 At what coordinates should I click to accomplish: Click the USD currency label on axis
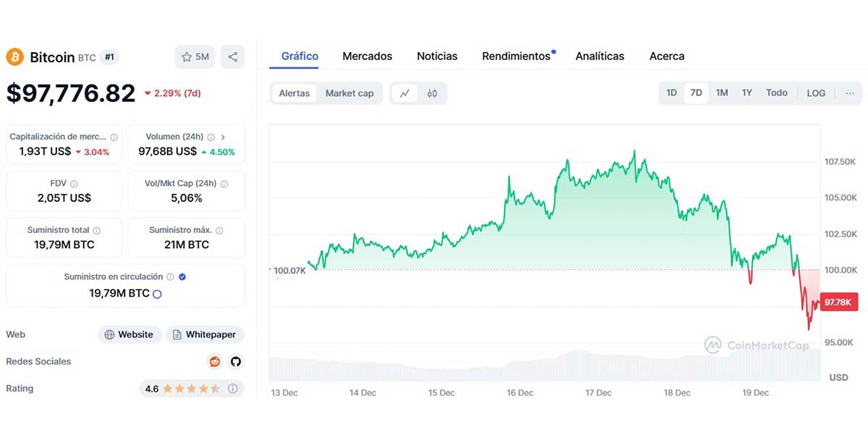[839, 378]
